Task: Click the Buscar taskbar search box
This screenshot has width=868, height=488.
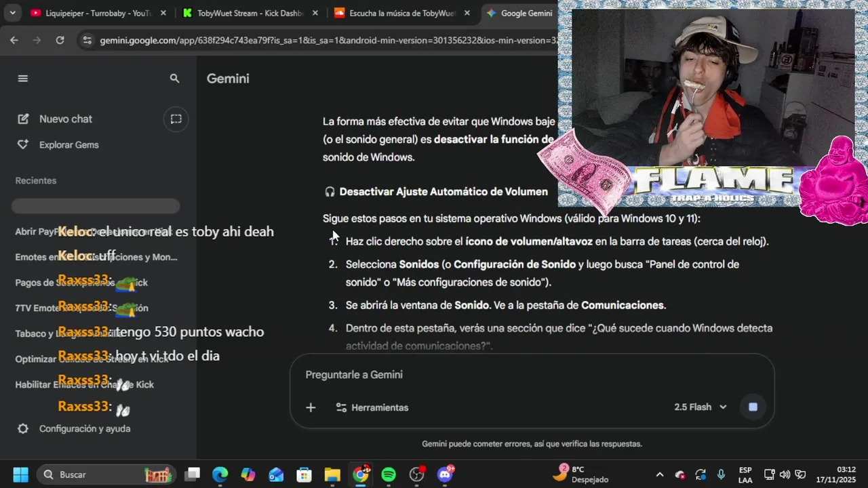Action: click(x=105, y=474)
